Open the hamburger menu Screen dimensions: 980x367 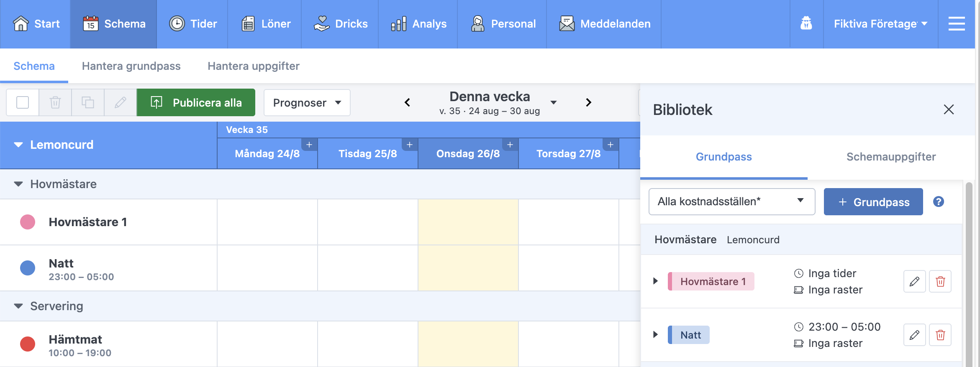(957, 24)
